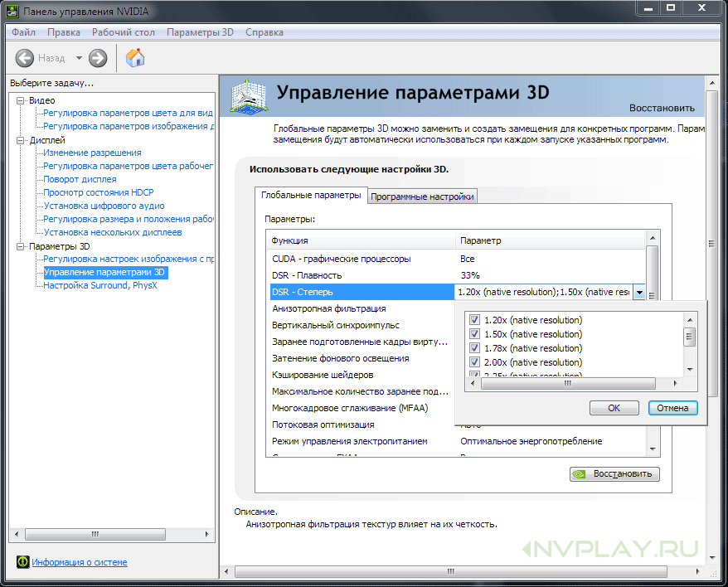The width and height of the screenshot is (728, 587).
Task: Toggle the 2.00x (native resolution) checkbox
Action: (x=474, y=361)
